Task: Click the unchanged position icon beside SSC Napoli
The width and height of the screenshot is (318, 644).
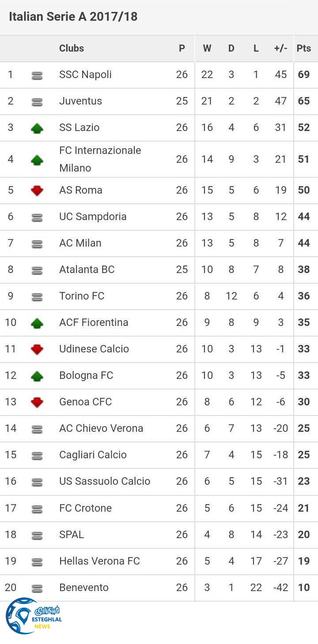Action: [37, 76]
